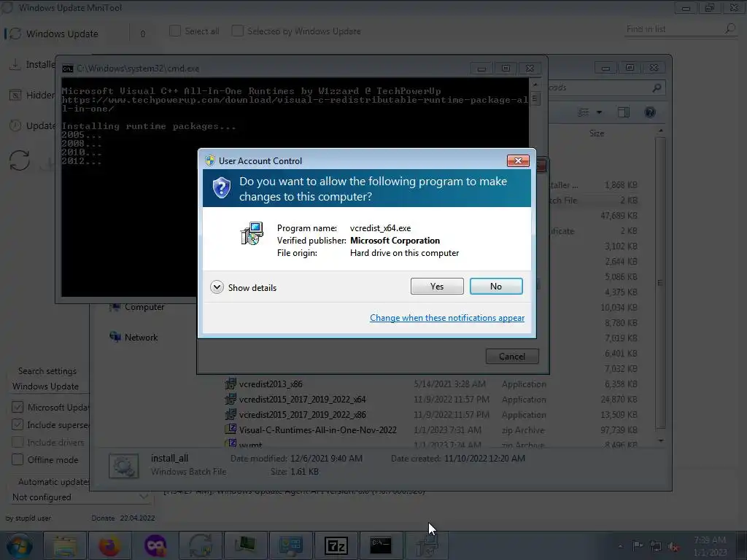Click Action Center flag tray icon
747x560 pixels.
tap(638, 546)
